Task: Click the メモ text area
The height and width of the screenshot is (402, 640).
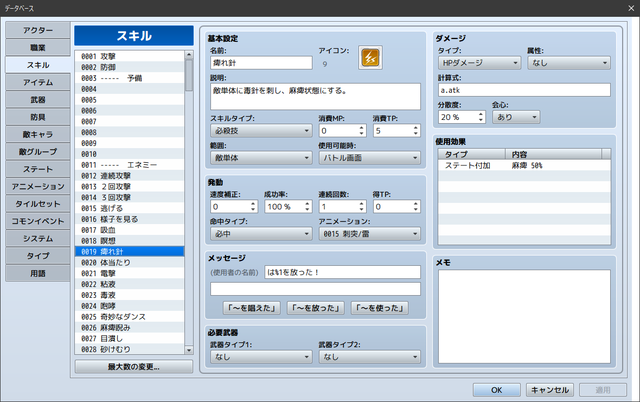Action: 524,316
